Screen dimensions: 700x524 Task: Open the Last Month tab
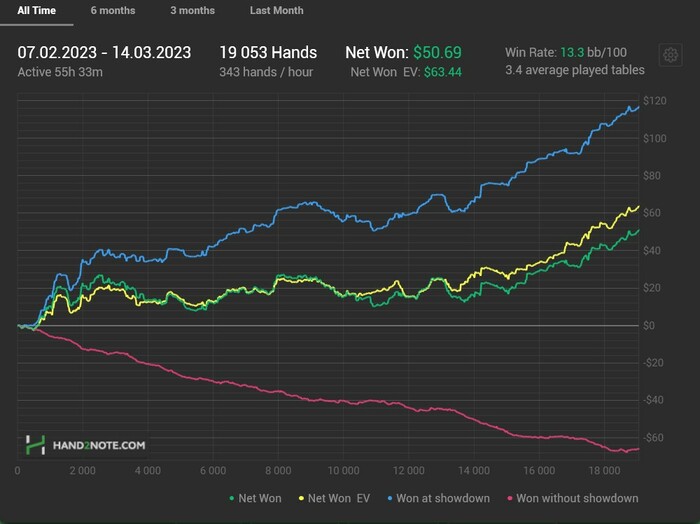pyautogui.click(x=276, y=11)
